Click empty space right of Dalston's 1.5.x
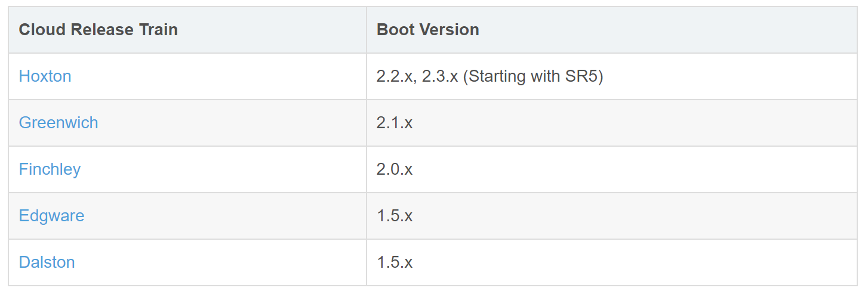Image resolution: width=868 pixels, height=297 pixels. pos(627,262)
